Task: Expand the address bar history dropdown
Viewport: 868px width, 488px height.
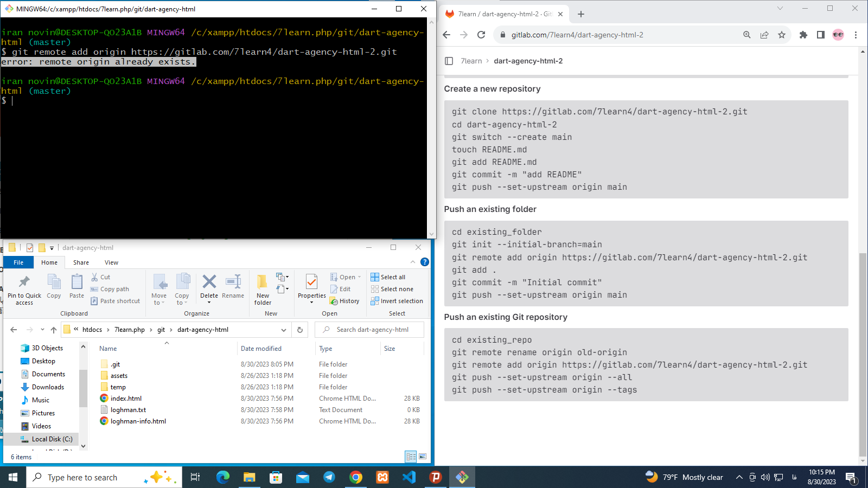Action: 283,330
